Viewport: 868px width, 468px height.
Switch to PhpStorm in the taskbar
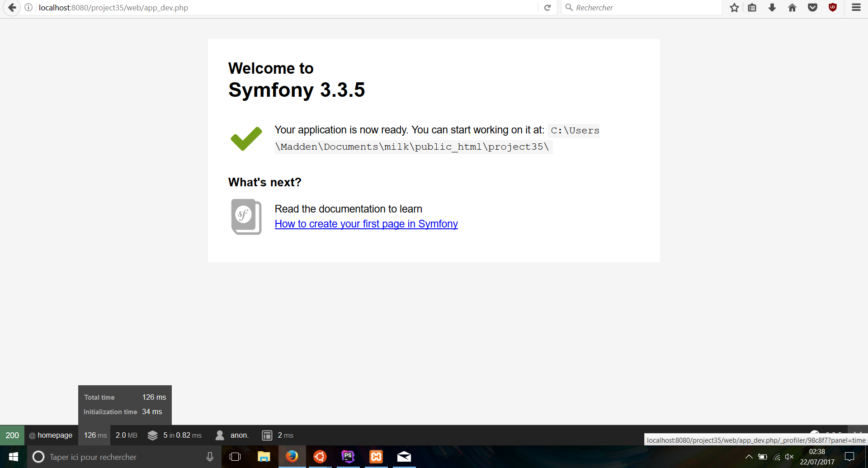[x=348, y=457]
